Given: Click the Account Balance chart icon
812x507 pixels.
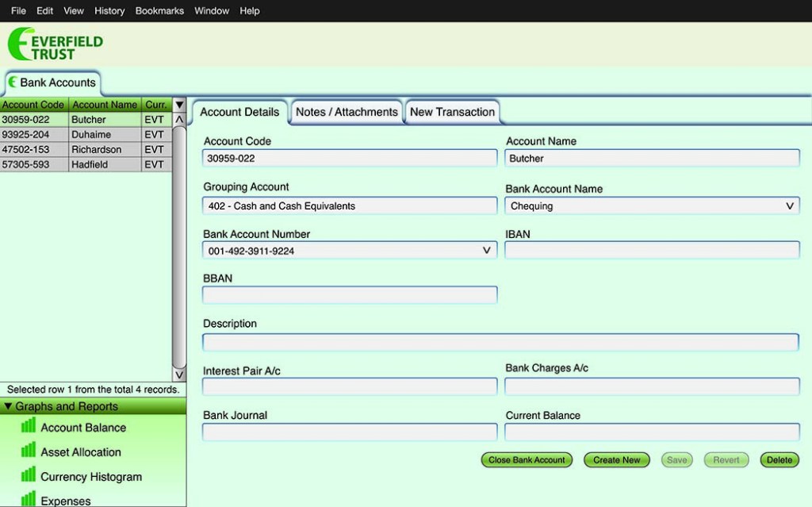Looking at the screenshot, I should [29, 426].
